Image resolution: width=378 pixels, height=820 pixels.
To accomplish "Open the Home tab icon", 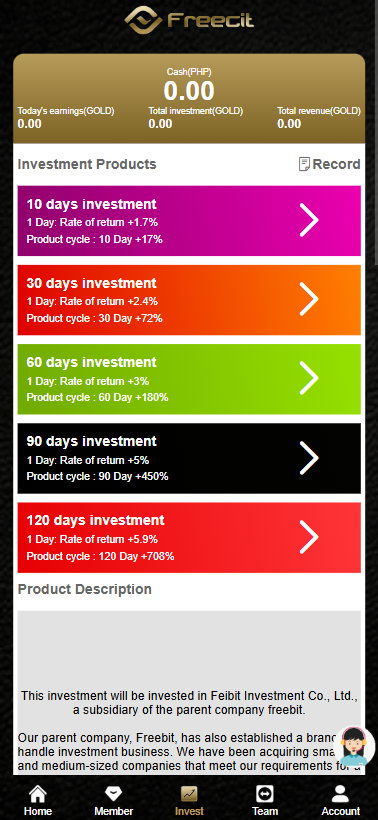I will tap(38, 793).
